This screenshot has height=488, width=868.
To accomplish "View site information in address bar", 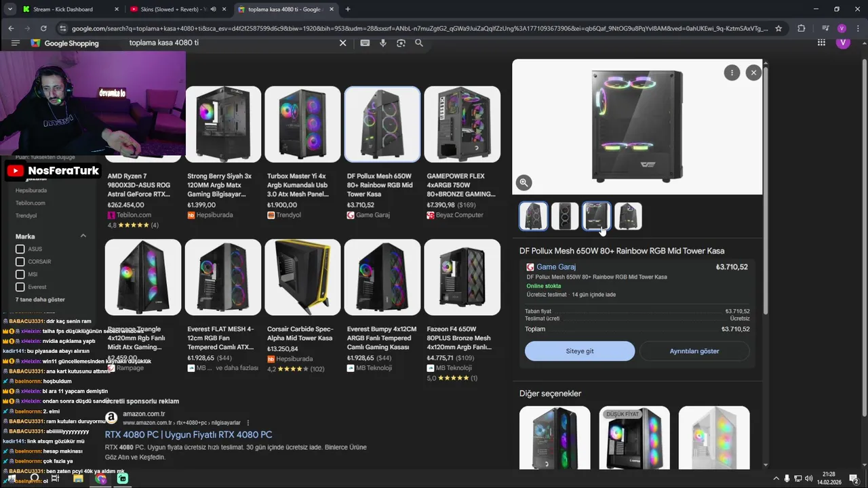I will click(63, 28).
